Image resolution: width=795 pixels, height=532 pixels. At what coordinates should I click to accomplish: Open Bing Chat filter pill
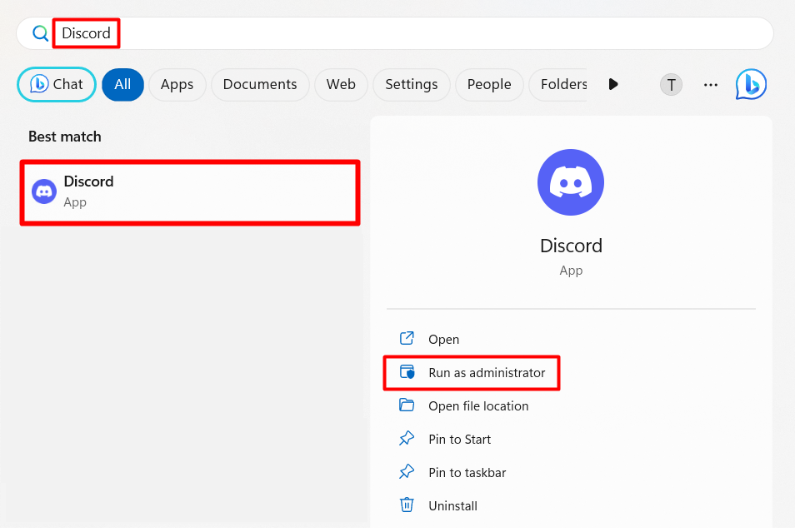tap(57, 85)
